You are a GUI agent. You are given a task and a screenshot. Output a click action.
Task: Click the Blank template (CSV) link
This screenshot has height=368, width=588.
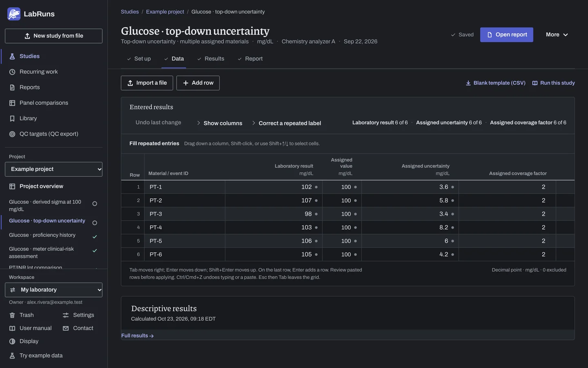[496, 83]
